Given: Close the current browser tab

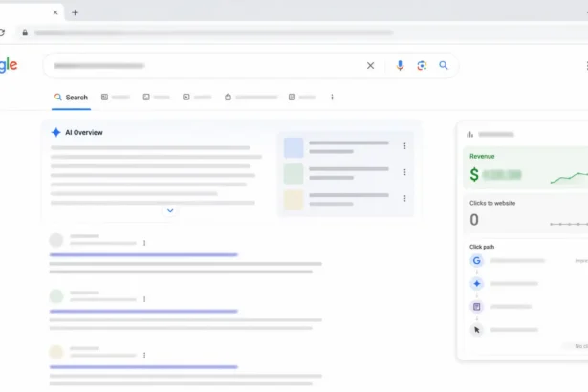Looking at the screenshot, I should (x=55, y=12).
